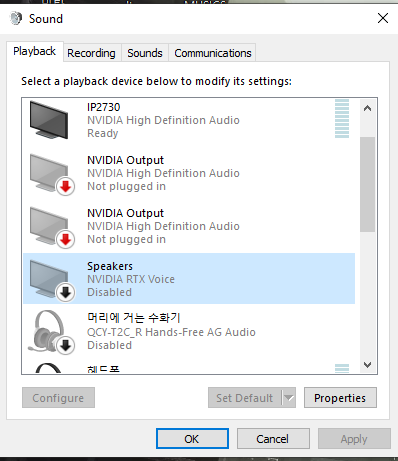Select the Playback tab
398x461 pixels.
[34, 51]
